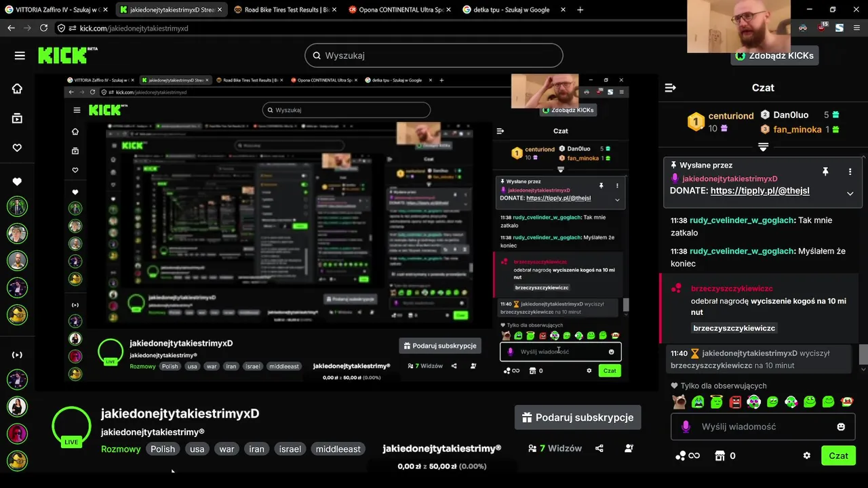Go to the Kick home page via sidebar
Image resolution: width=868 pixels, height=488 pixels.
[17, 89]
